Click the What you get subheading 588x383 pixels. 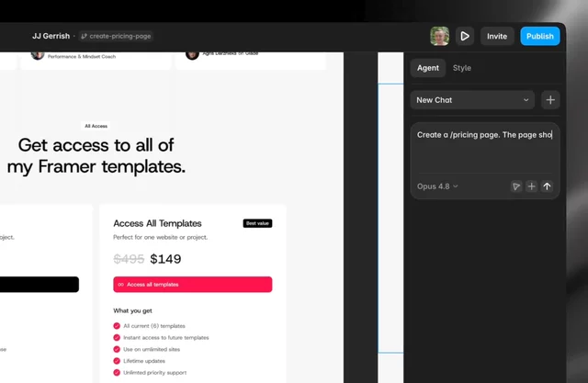(x=132, y=310)
